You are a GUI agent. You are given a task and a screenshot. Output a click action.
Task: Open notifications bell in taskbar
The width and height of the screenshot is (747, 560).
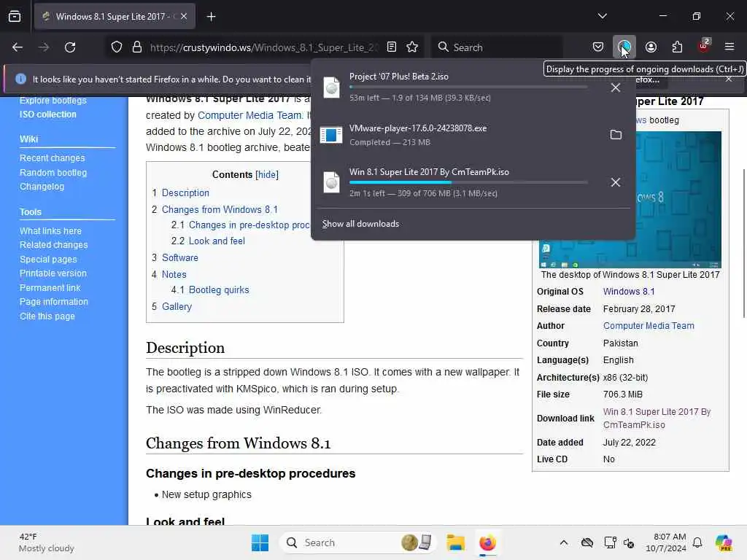[697, 542]
